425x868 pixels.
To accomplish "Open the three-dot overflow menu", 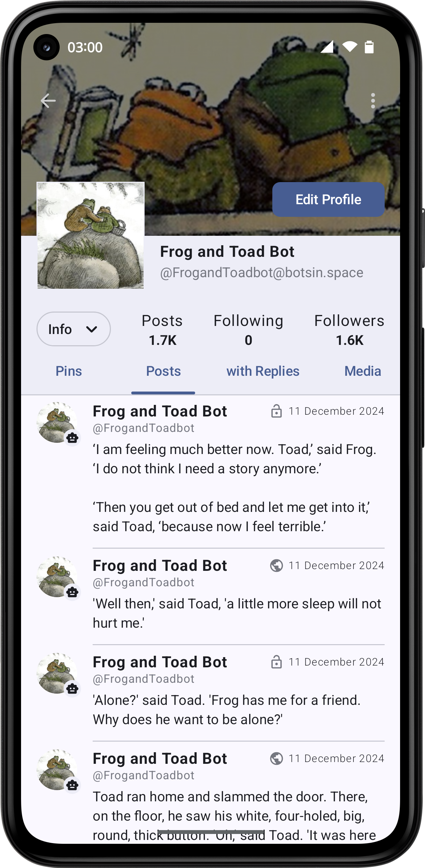I will click(x=373, y=101).
